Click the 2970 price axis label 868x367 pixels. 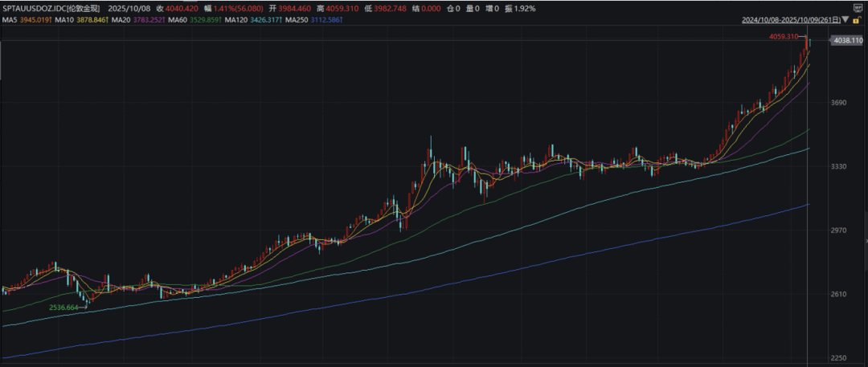tap(839, 230)
